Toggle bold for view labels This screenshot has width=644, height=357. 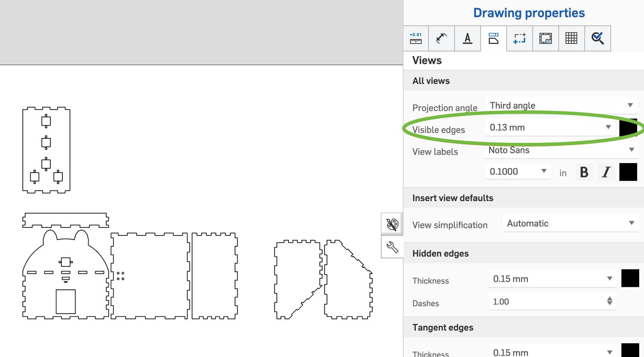[584, 172]
